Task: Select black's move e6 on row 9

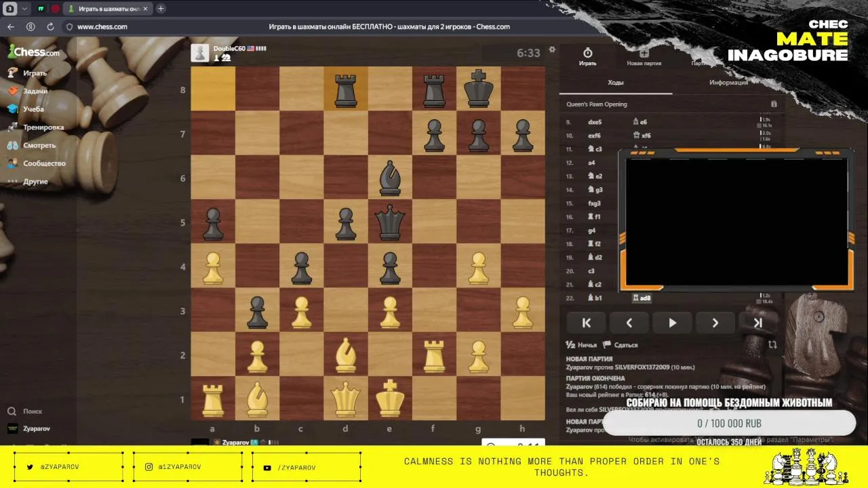Action: click(x=640, y=122)
